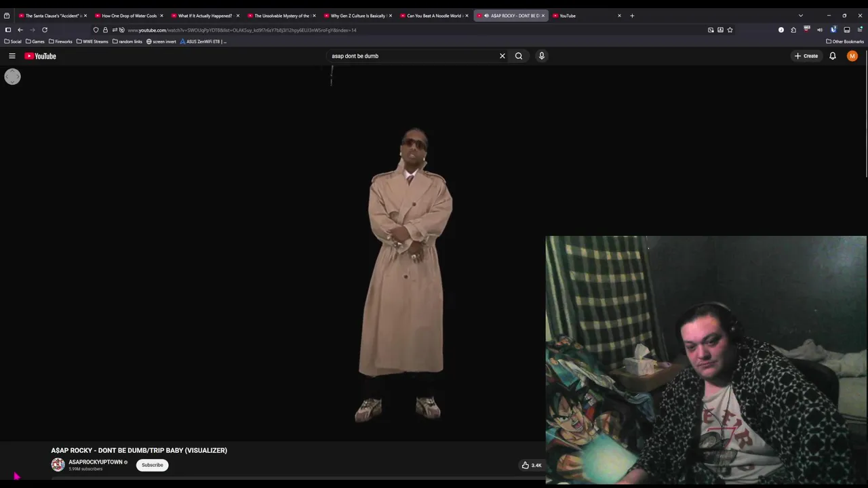This screenshot has height=488, width=868.
Task: Subscribe to ASAPROCKYUPTOWN
Action: 153,465
